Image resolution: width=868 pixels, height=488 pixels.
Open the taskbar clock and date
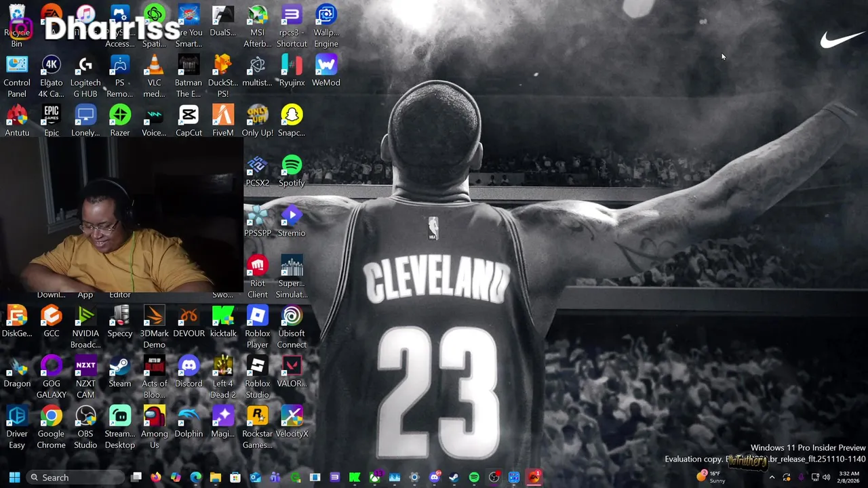point(850,477)
